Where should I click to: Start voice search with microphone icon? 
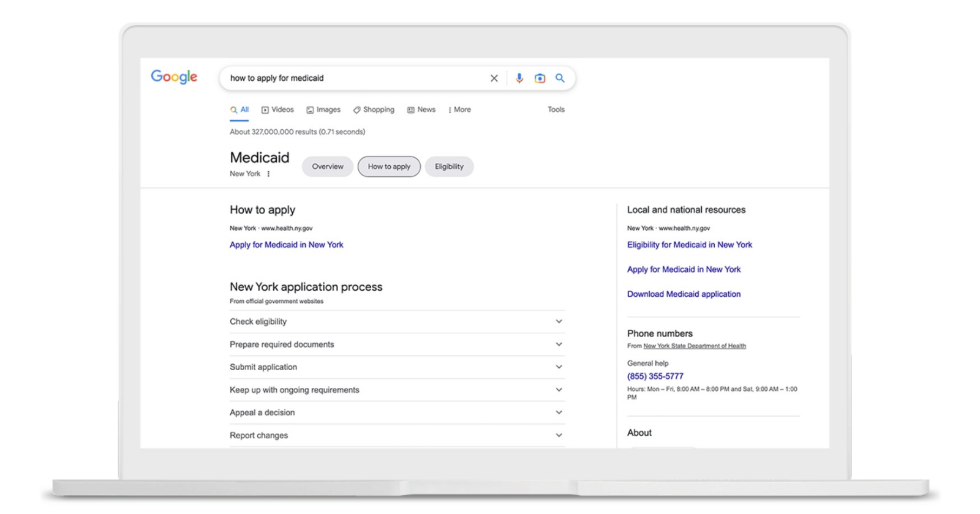click(x=519, y=78)
